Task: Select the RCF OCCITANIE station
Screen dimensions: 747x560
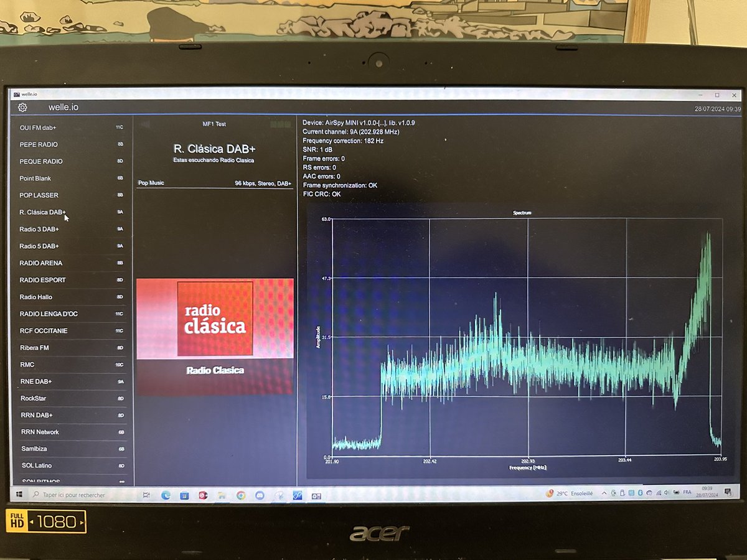Action: click(x=72, y=330)
